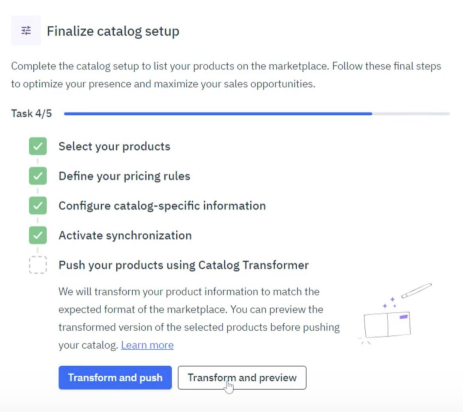
Task: Open the Select your products step
Action: tap(114, 146)
